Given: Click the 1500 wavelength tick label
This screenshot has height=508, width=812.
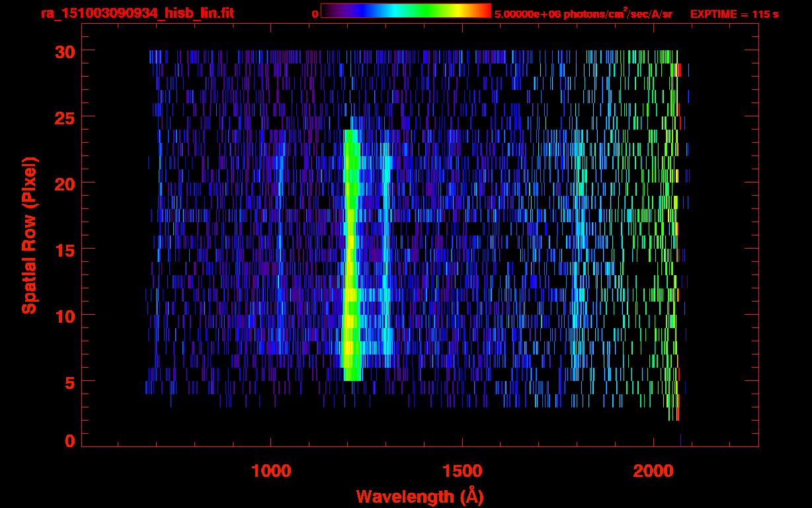Looking at the screenshot, I should pos(462,471).
